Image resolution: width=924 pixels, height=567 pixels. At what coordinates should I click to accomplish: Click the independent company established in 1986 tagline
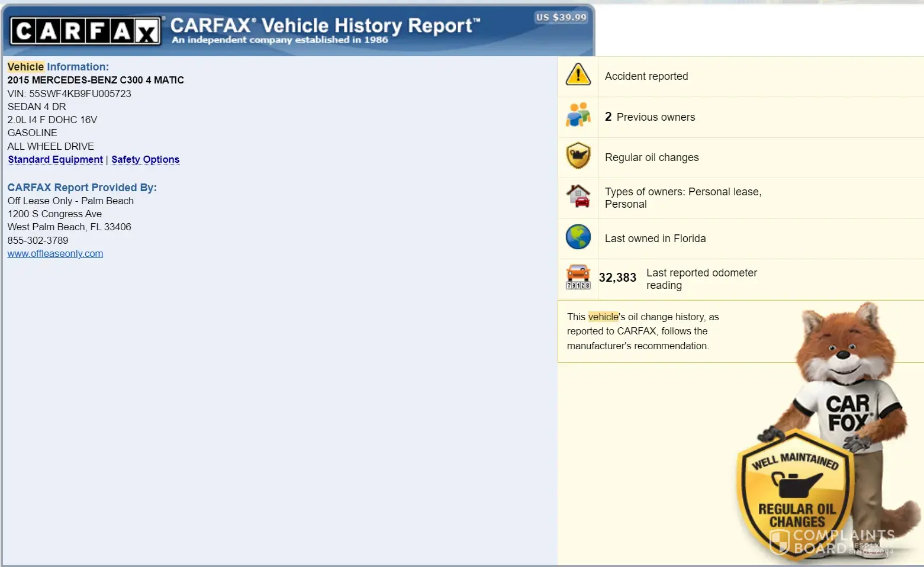(280, 40)
